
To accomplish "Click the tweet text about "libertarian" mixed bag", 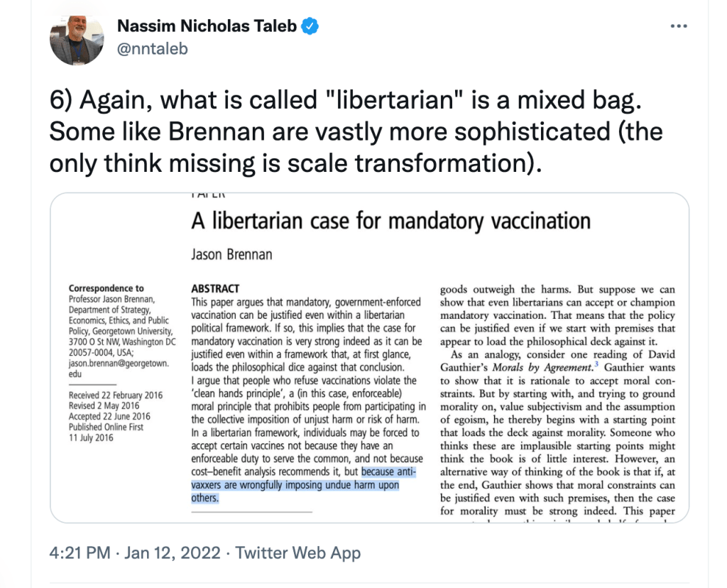I will tap(355, 131).
